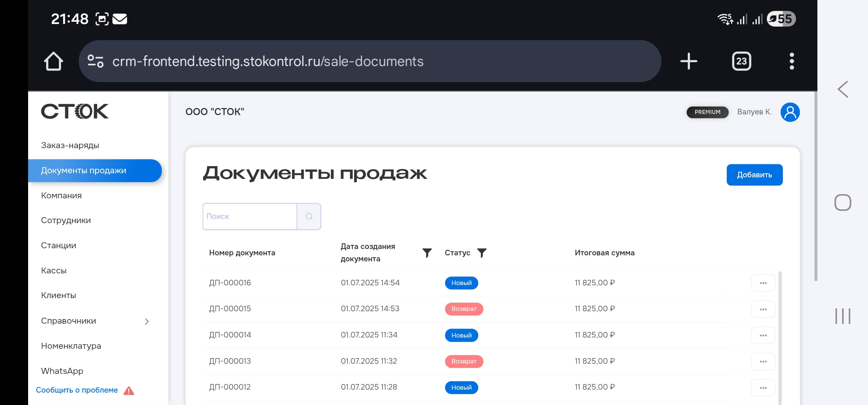Go to Клиенты sidebar section

pos(58,295)
